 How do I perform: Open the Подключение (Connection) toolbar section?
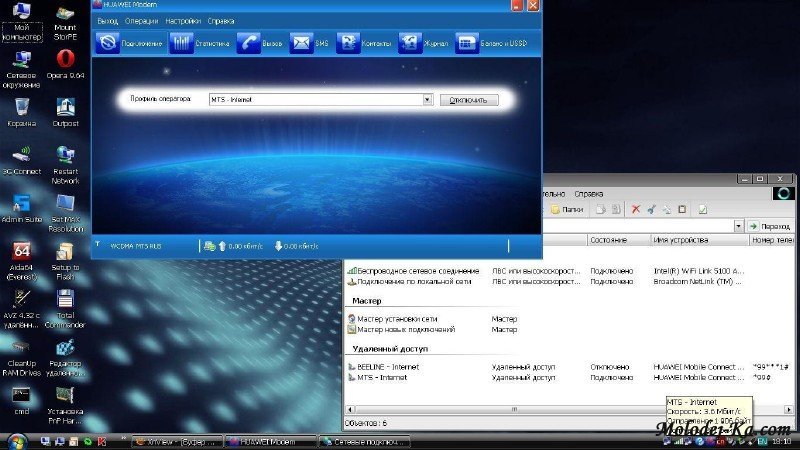(x=128, y=44)
